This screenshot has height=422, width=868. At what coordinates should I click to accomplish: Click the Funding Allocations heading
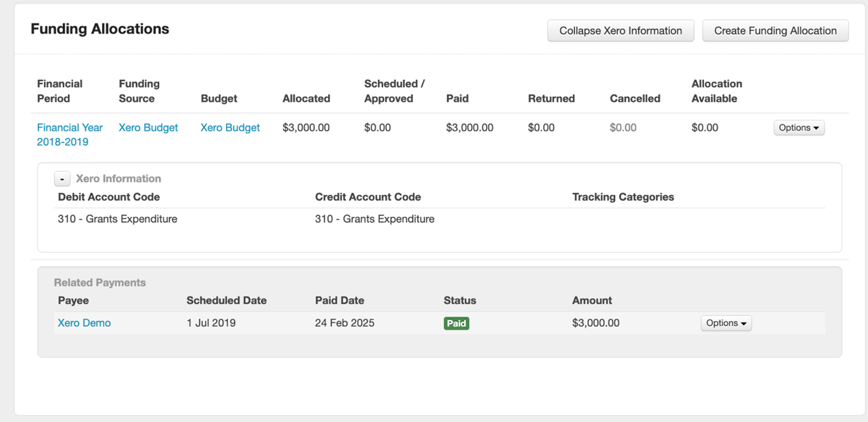pos(100,29)
